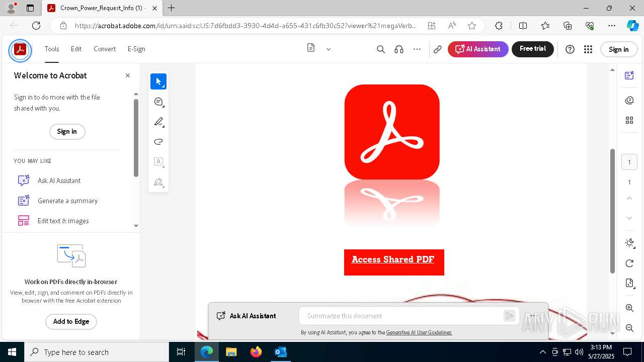Toggle dark mode display icon
The image size is (644, 362).
(x=629, y=243)
